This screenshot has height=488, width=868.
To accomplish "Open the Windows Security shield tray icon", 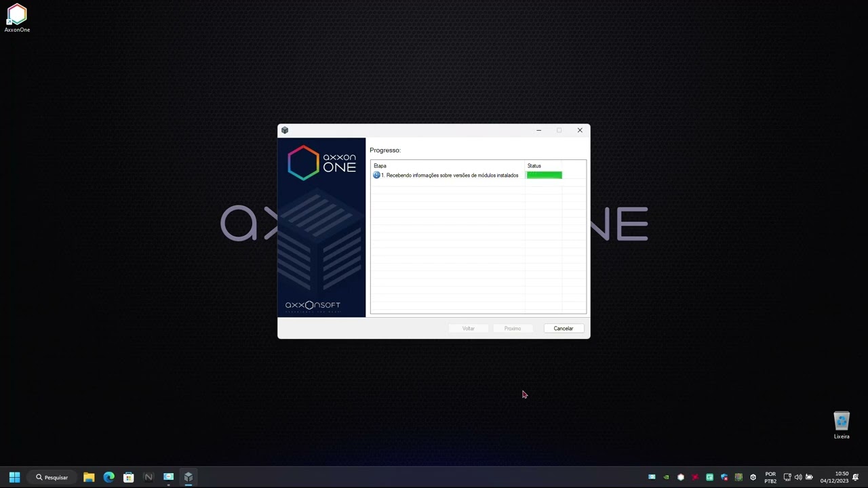I will [x=724, y=477].
